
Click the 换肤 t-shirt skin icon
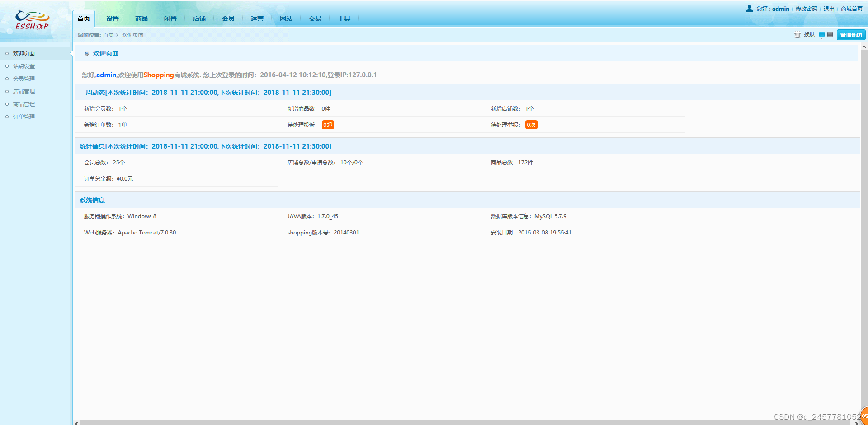[797, 34]
